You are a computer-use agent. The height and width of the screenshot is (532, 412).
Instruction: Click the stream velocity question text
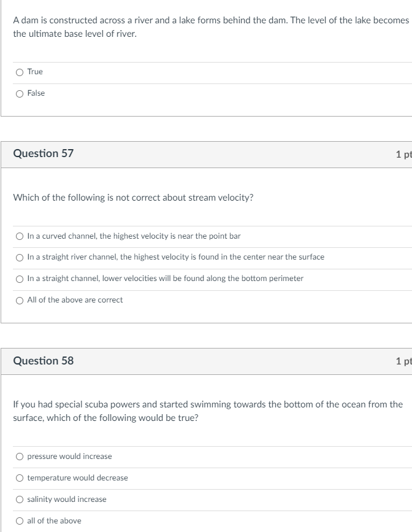[x=133, y=198]
